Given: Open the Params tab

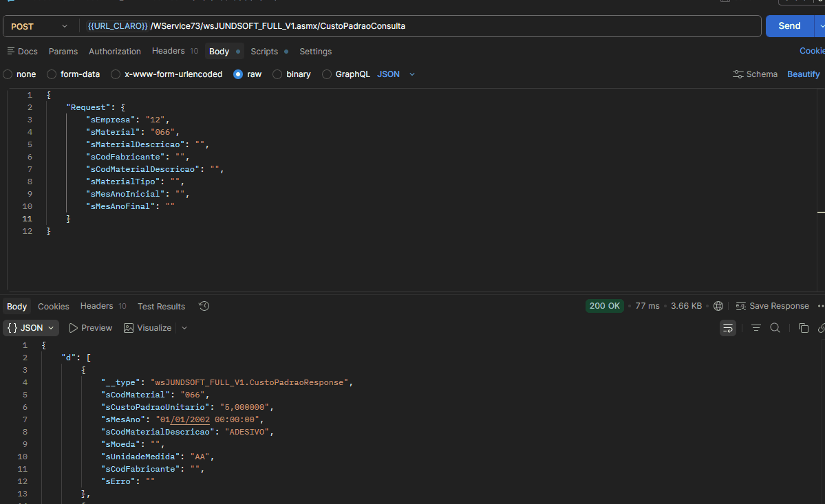Looking at the screenshot, I should click(x=63, y=51).
